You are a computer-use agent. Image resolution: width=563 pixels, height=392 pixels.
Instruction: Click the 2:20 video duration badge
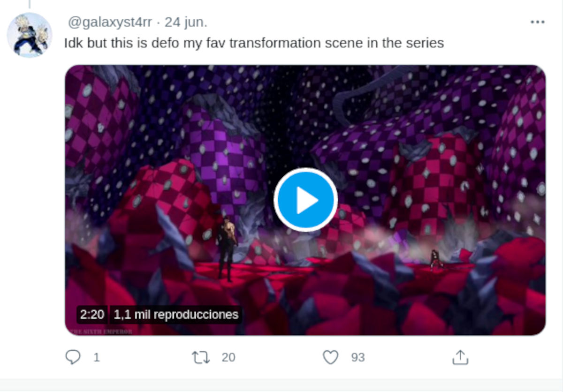coord(92,315)
